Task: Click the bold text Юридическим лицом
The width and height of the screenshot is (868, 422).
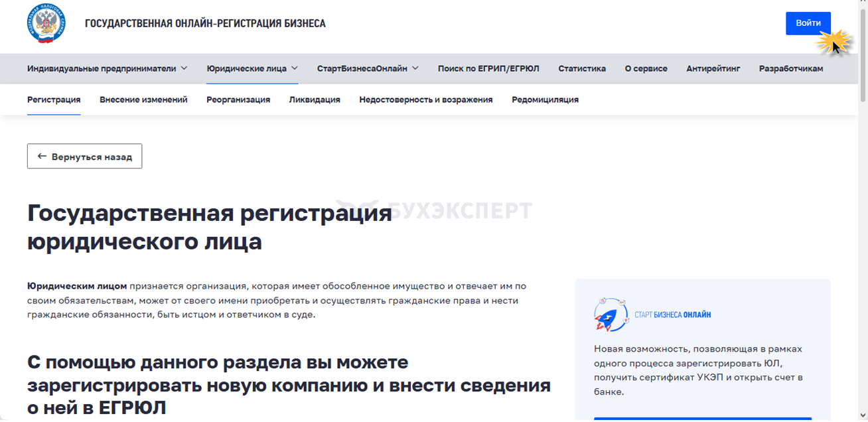Action: coord(77,286)
